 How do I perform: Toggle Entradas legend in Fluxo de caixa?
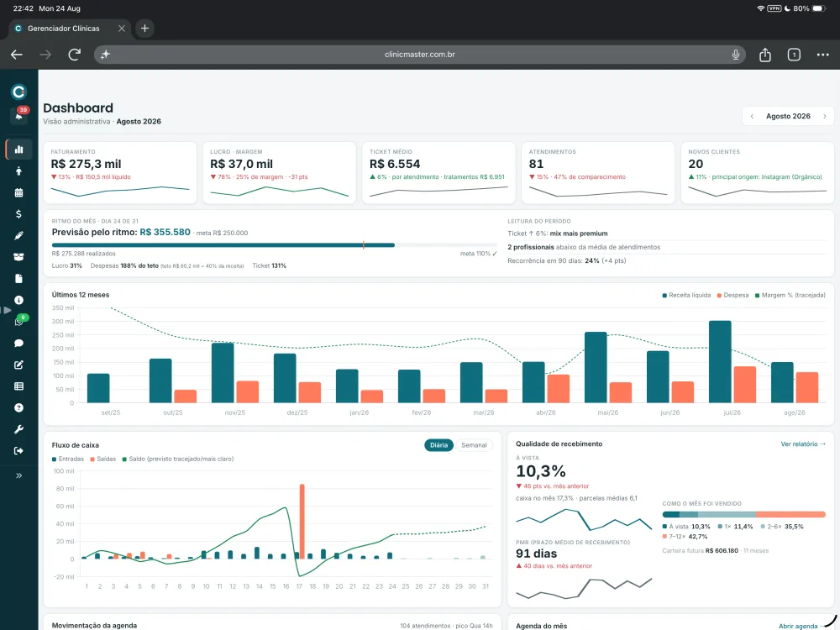pyautogui.click(x=68, y=459)
